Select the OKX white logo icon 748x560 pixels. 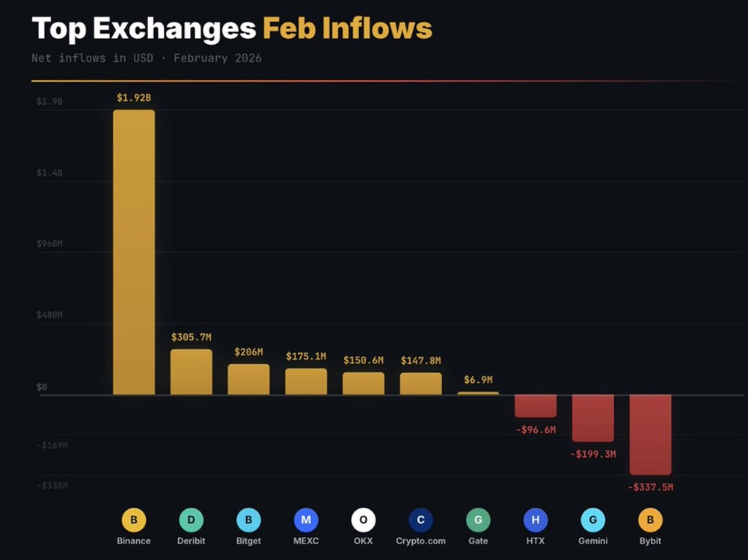364,520
